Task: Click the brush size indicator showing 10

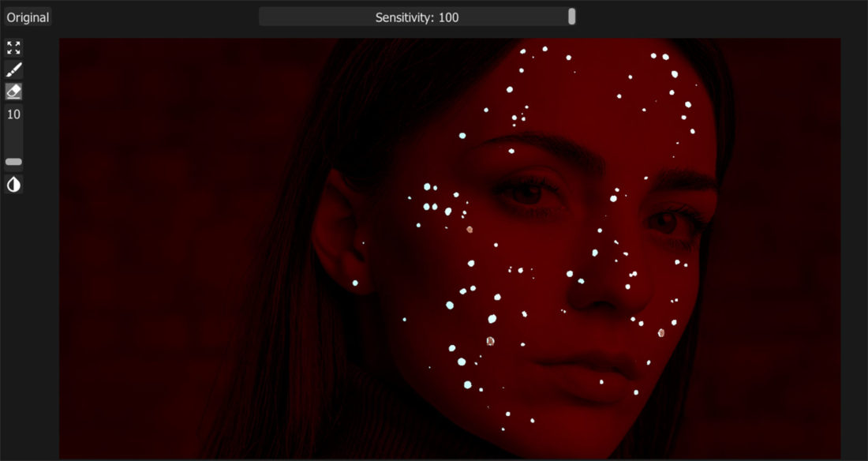Action: [x=13, y=114]
